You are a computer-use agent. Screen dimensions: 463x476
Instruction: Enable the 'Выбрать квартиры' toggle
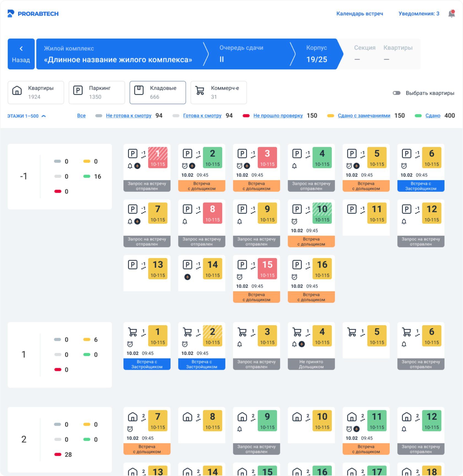pyautogui.click(x=397, y=93)
